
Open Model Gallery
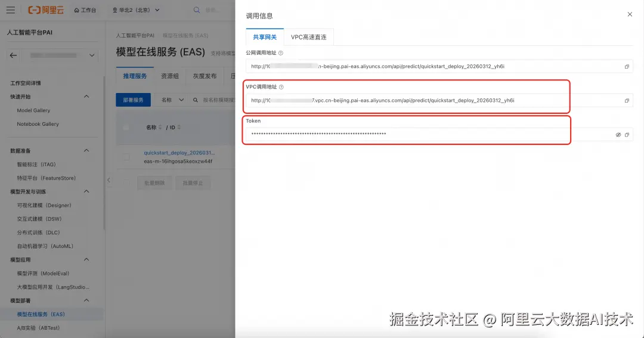(33, 110)
